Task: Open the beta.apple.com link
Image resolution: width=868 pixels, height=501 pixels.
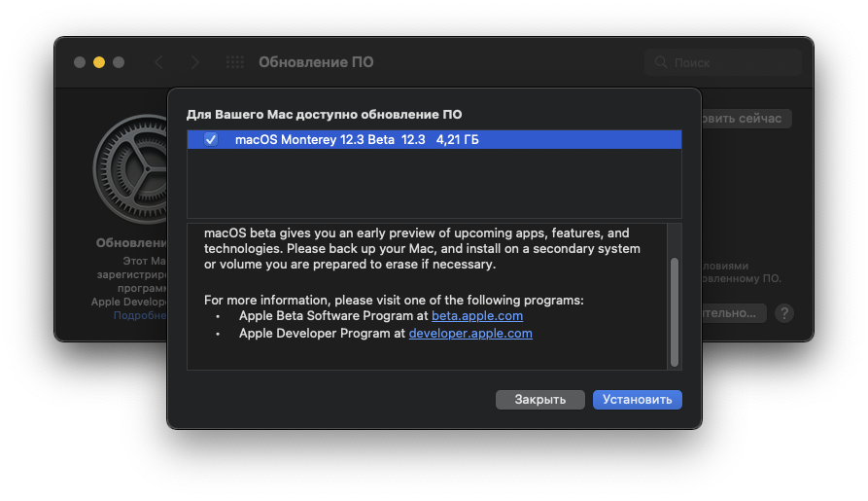Action: pos(477,316)
